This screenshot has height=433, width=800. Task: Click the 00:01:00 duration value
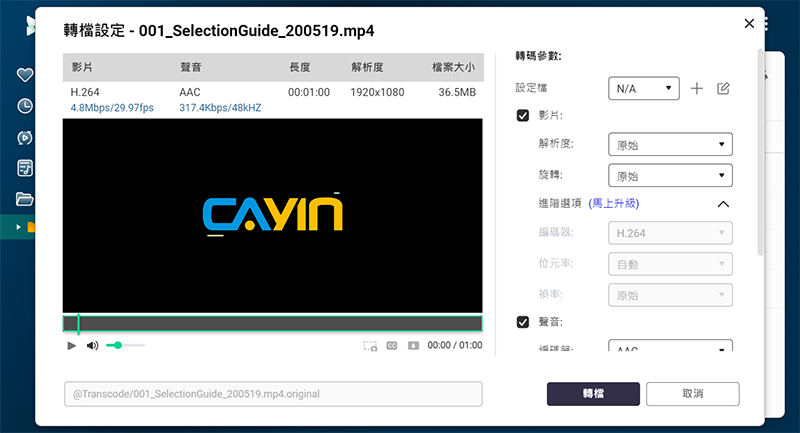[309, 92]
